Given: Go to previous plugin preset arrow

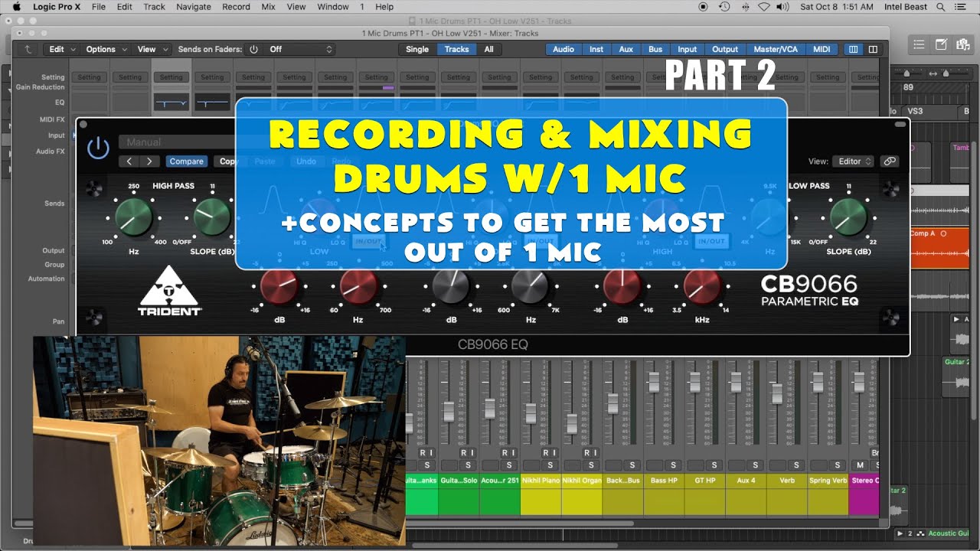Looking at the screenshot, I should tap(129, 161).
